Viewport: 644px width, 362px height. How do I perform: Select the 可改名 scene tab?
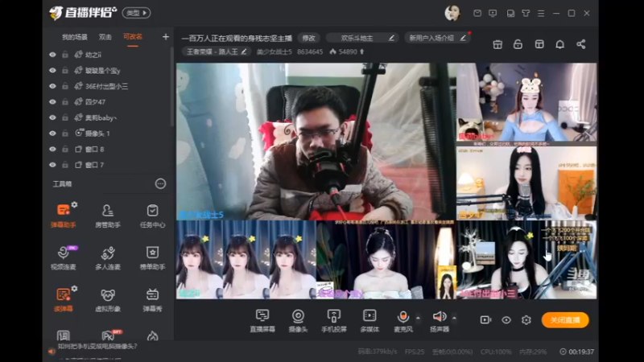click(133, 36)
